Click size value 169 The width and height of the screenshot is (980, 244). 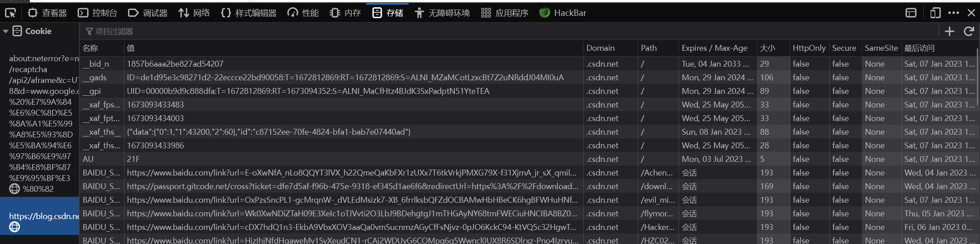[767, 186]
